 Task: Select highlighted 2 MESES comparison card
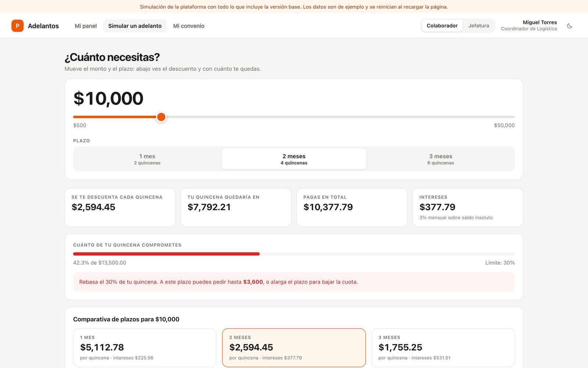click(294, 347)
